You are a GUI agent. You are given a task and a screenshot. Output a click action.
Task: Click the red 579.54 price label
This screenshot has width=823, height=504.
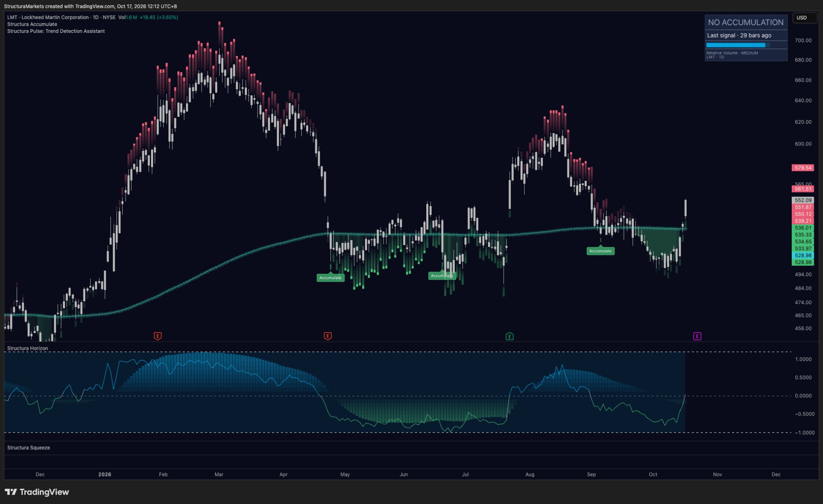click(x=803, y=168)
